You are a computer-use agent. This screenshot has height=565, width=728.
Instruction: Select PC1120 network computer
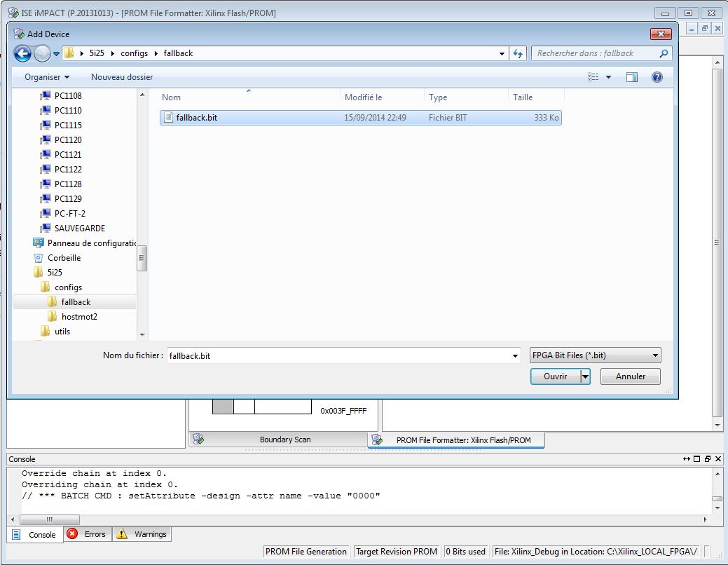pos(67,140)
